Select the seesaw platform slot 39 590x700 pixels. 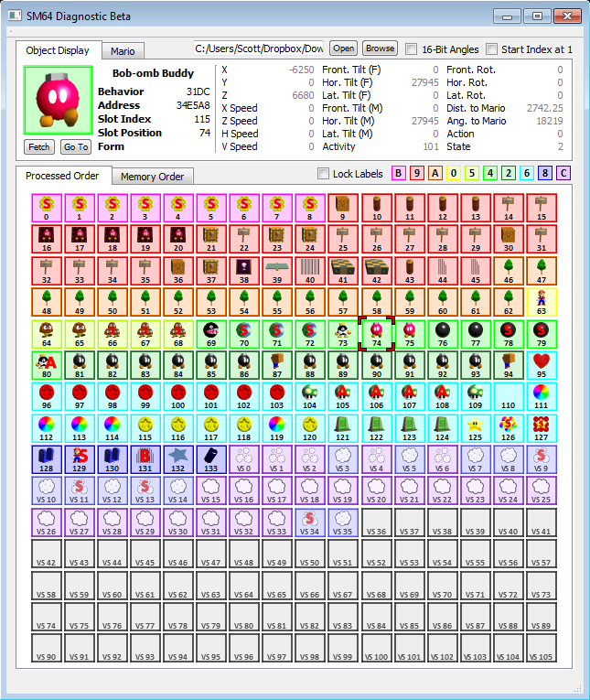click(x=277, y=271)
